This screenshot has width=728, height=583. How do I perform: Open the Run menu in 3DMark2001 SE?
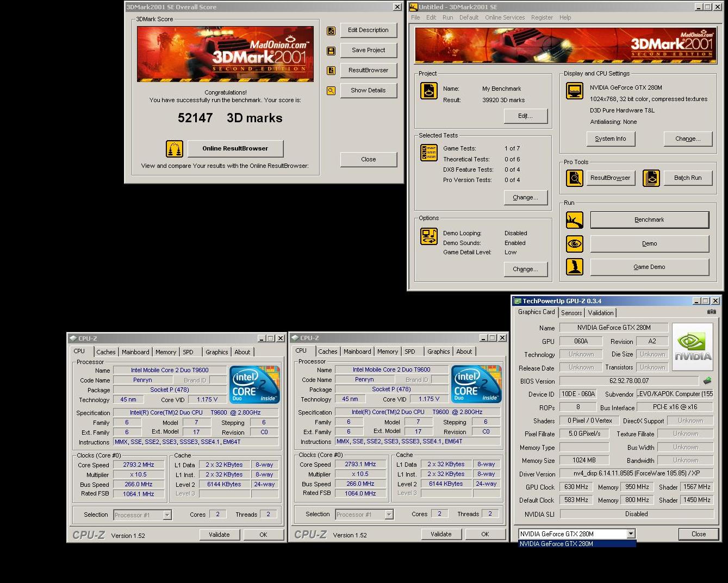pos(447,17)
